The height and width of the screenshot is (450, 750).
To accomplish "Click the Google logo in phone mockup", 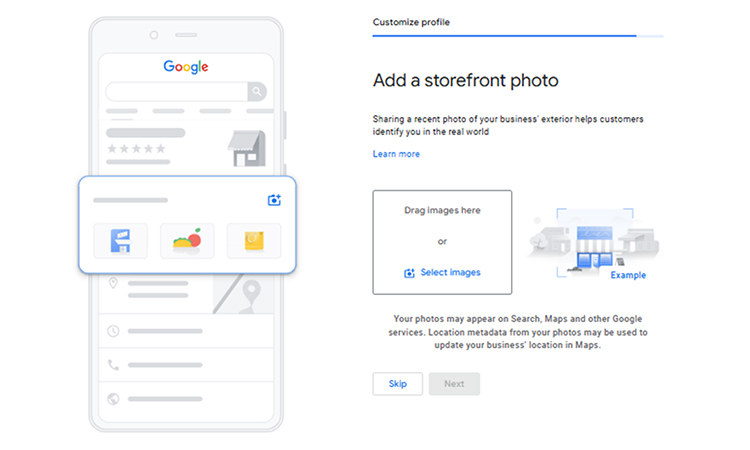I will [x=186, y=67].
